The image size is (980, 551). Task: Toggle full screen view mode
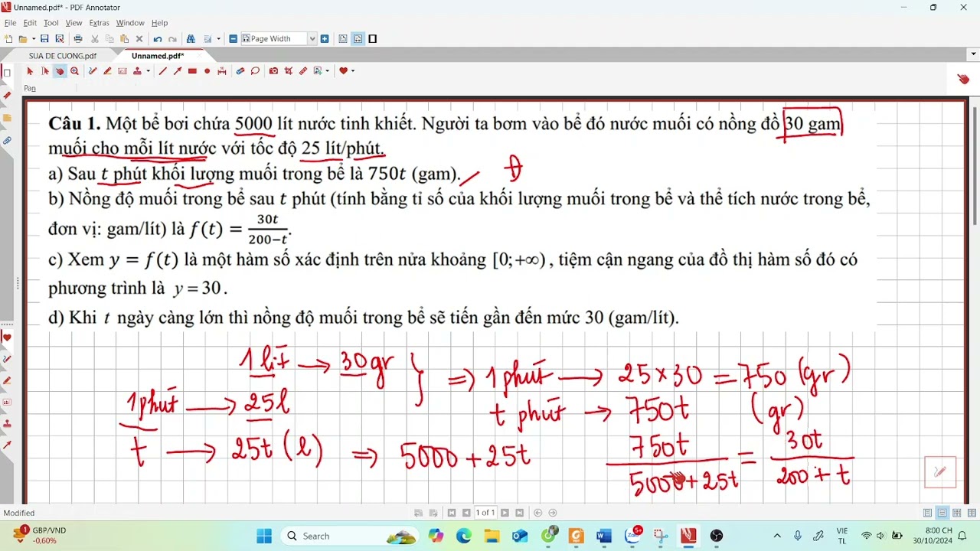click(x=373, y=39)
